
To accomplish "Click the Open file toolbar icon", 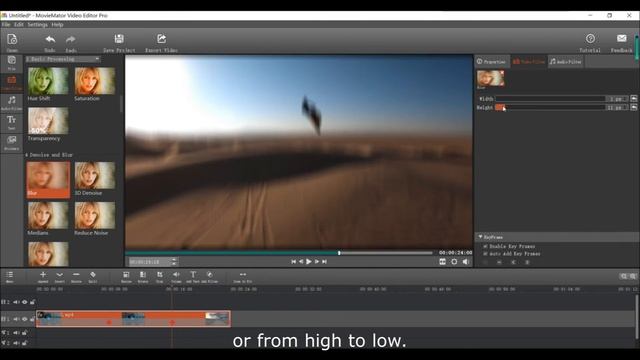I will pyautogui.click(x=12, y=40).
